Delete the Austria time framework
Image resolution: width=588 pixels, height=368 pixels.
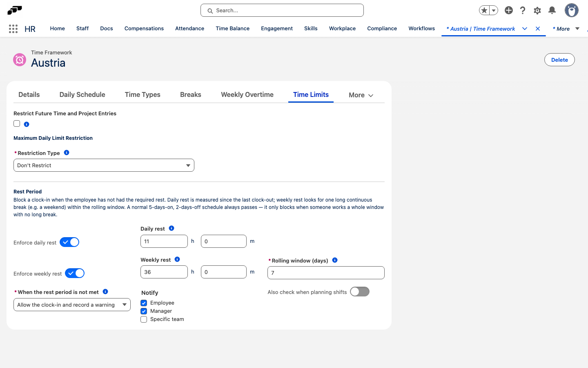pyautogui.click(x=559, y=60)
